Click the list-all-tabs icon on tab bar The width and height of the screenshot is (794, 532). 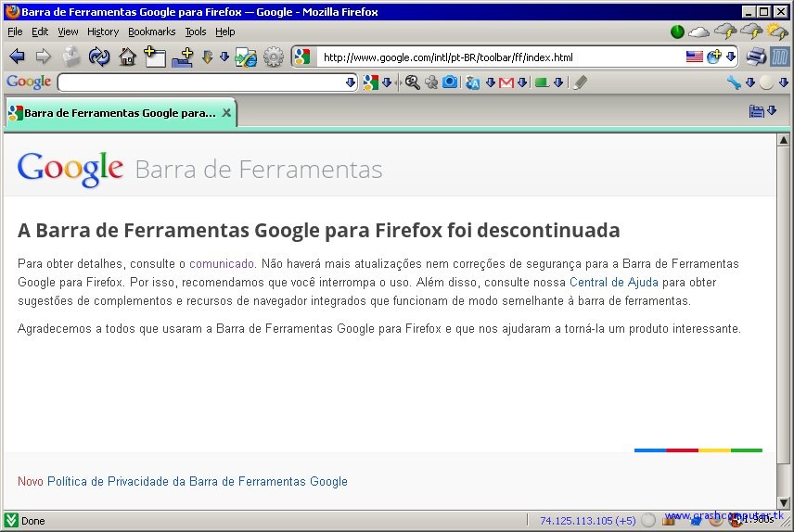(x=756, y=111)
